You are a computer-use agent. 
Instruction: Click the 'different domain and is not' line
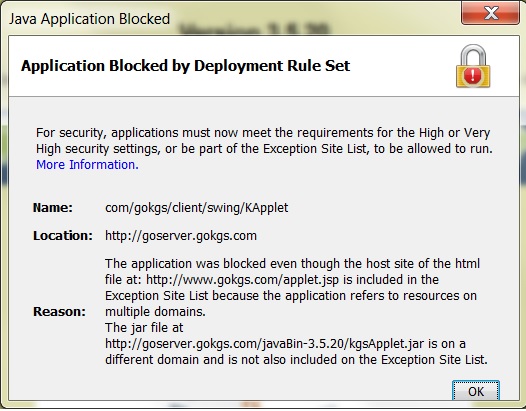click(296, 360)
